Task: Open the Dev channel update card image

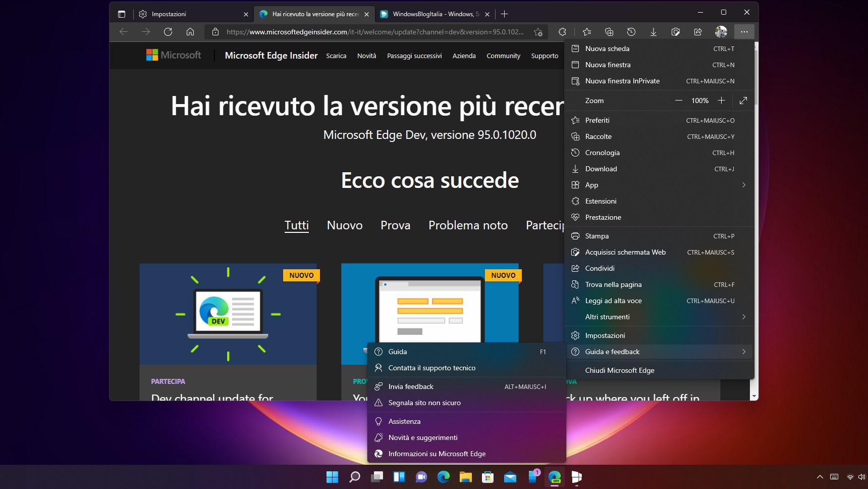Action: tap(228, 314)
